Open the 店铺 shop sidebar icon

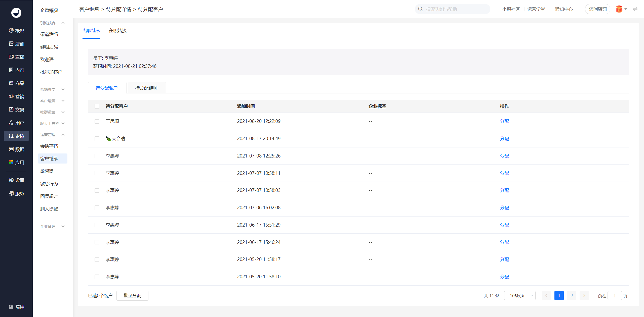click(x=11, y=44)
